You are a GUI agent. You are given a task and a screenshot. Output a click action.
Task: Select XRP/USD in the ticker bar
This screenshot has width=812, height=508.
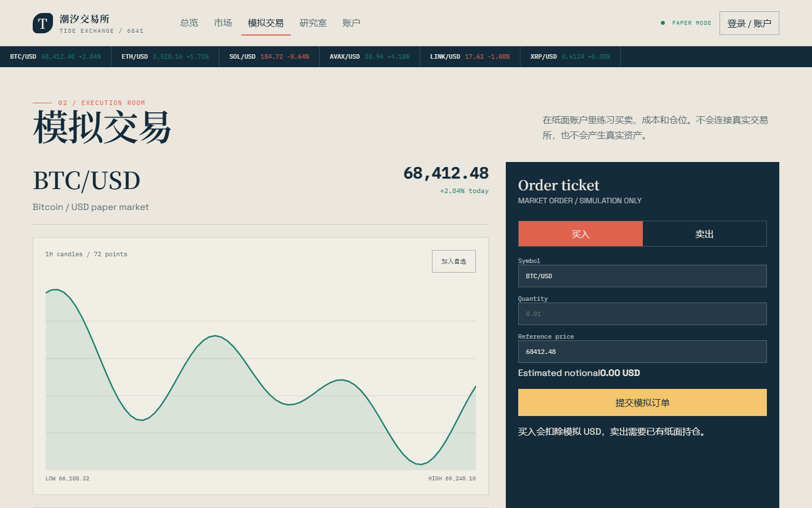point(570,56)
